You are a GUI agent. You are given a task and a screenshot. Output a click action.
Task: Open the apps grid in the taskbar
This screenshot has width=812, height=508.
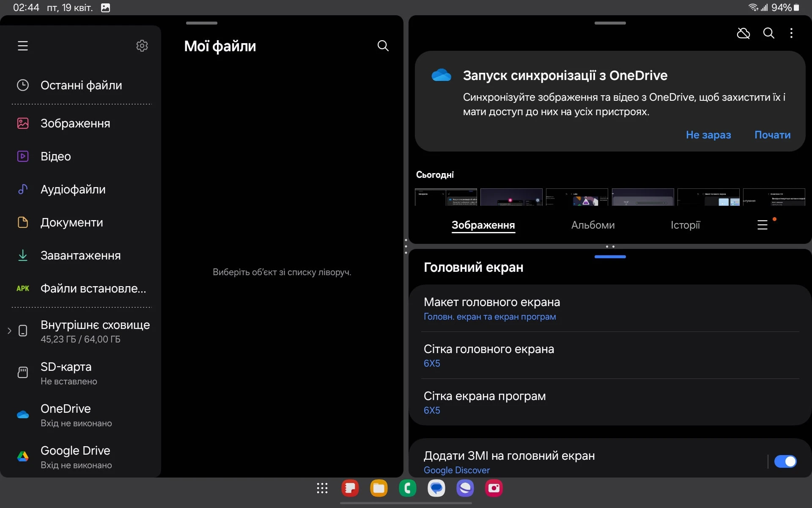(x=322, y=488)
